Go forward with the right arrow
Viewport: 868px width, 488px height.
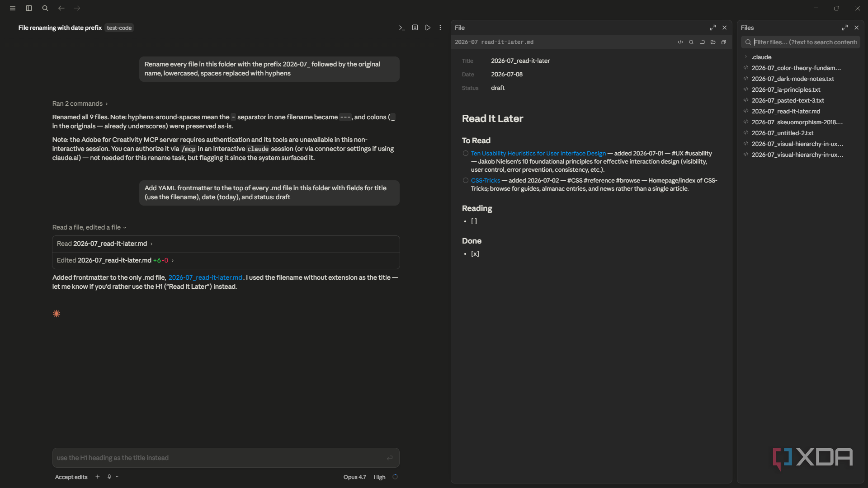point(77,8)
